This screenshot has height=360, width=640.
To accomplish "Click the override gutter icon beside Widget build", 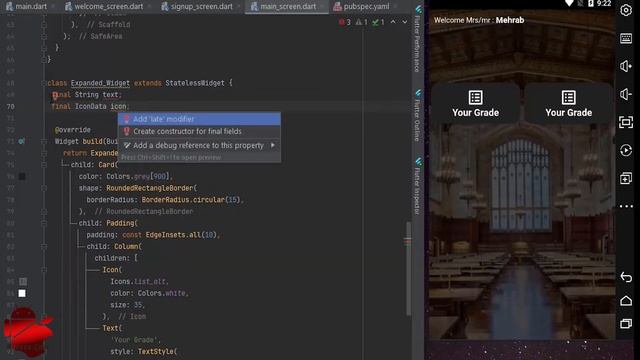I will point(22,141).
